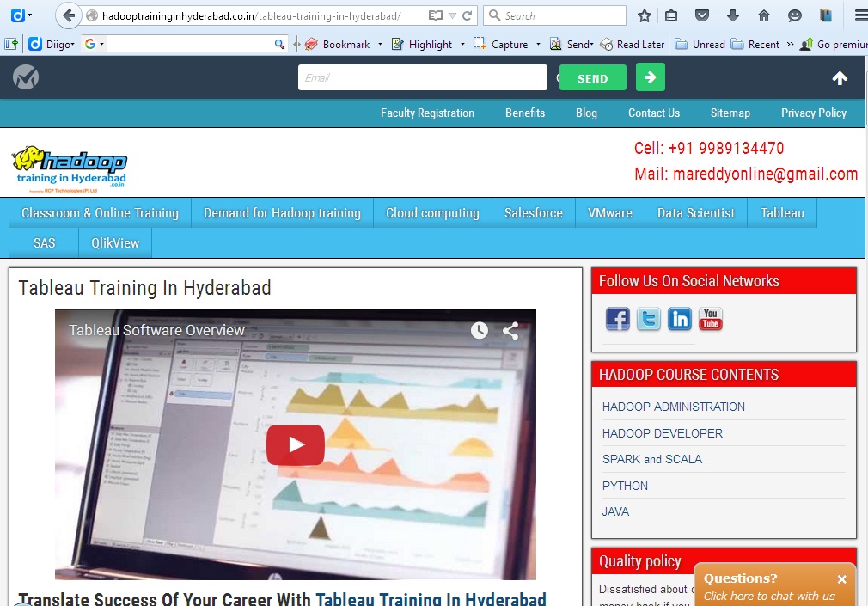Open the downloads arrow icon
The height and width of the screenshot is (606, 868).
coord(733,15)
